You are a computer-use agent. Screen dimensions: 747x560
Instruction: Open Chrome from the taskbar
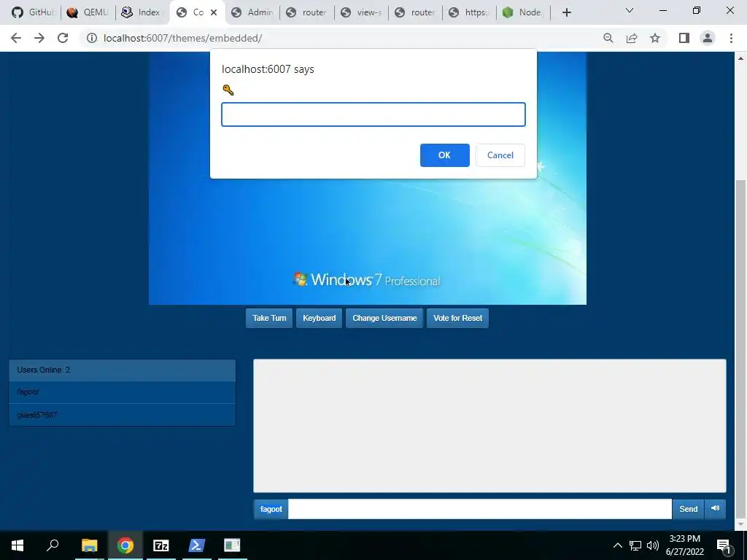125,545
